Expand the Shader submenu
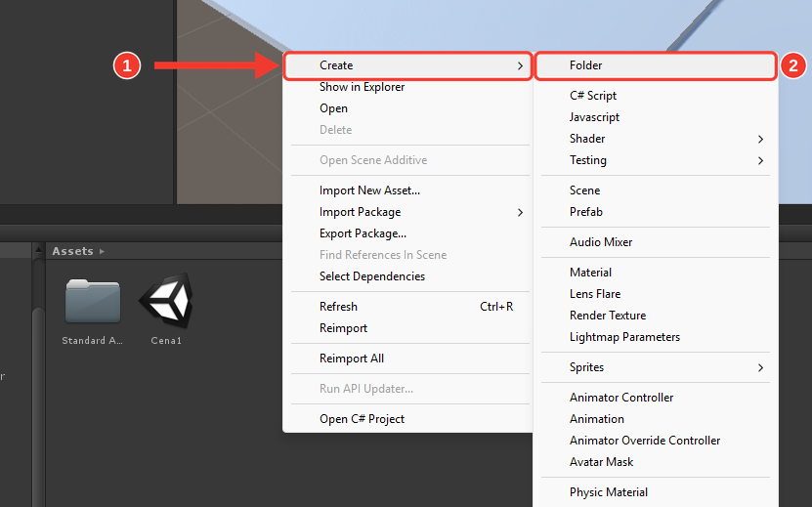This screenshot has height=507, width=812. [656, 139]
